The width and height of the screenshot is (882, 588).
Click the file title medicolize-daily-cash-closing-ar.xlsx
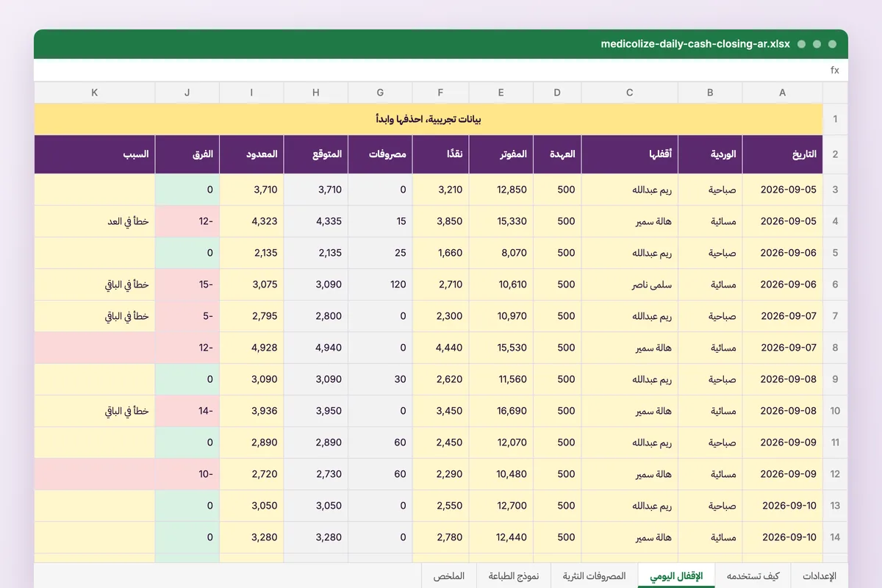[695, 44]
